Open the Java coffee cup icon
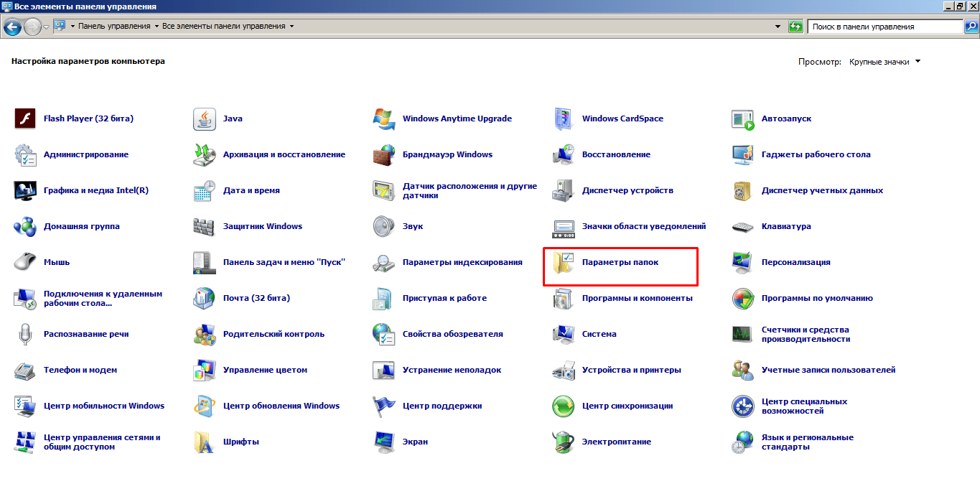The width and height of the screenshot is (980, 489). pos(205,118)
